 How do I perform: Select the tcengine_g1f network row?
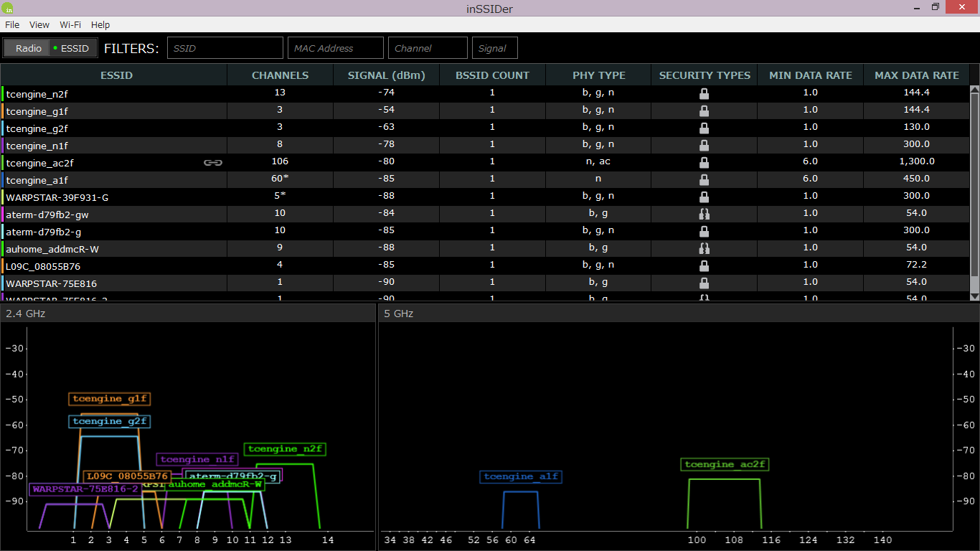485,110
